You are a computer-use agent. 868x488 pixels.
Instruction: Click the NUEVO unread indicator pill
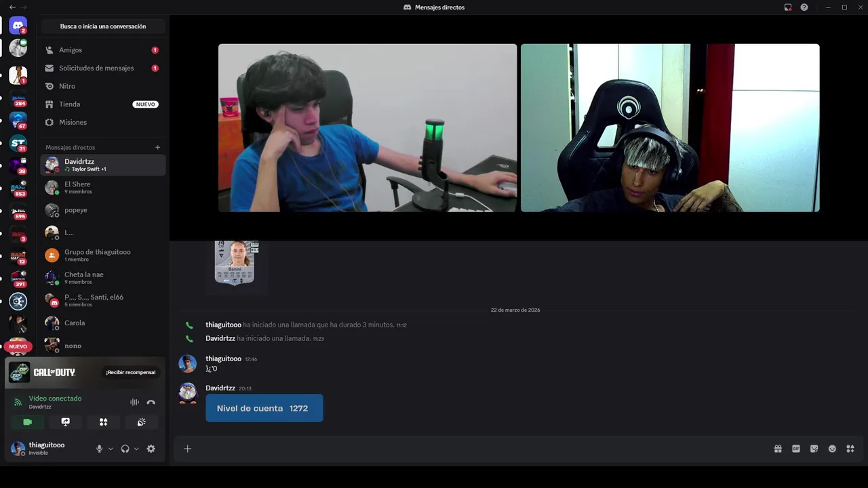coord(18,346)
